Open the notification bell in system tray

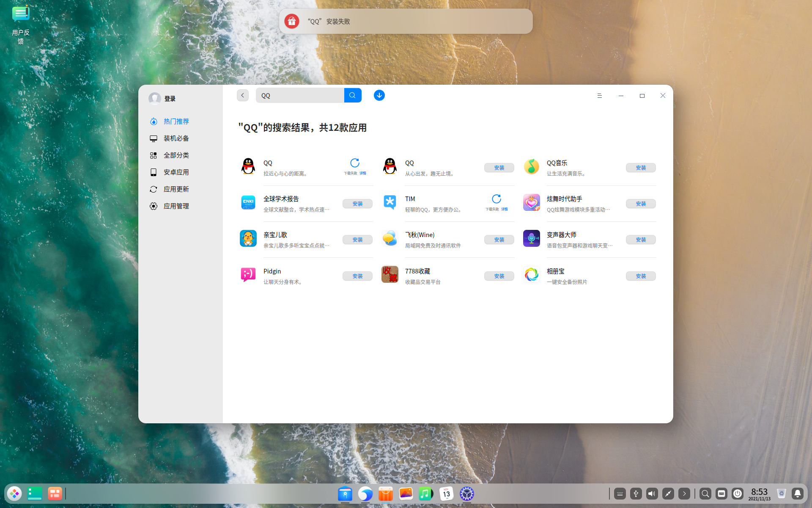point(798,493)
